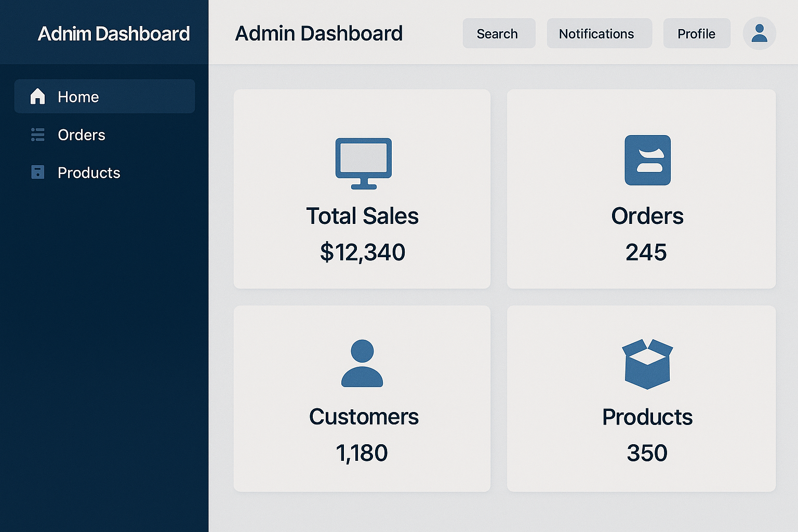Select the 245 count on Orders card
Screen dimensions: 798x532
[x=646, y=252]
